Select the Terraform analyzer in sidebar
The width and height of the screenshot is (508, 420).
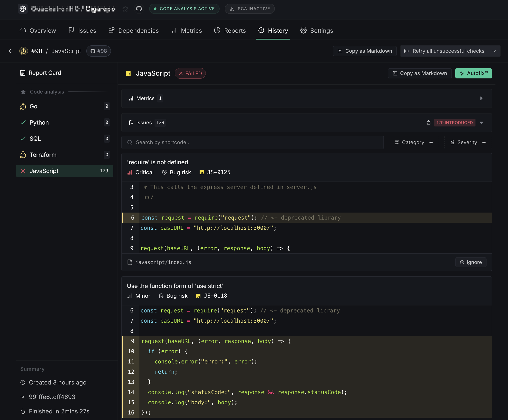pos(43,155)
